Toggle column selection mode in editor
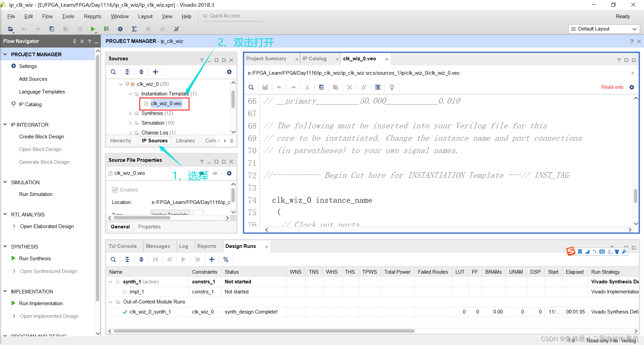Screen dimensions: 644x345 [x=378, y=87]
